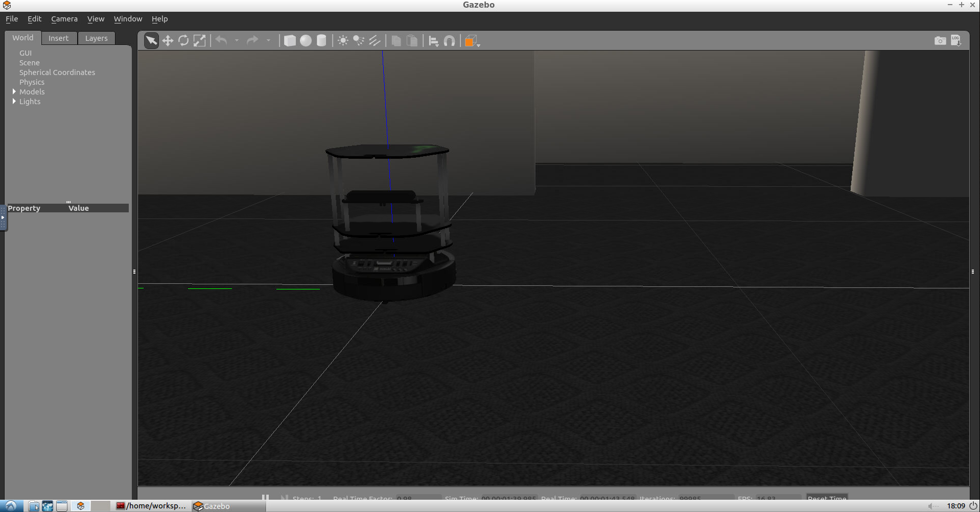Screen dimensions: 980x512
Task: Click the Reset Time button
Action: (x=827, y=497)
